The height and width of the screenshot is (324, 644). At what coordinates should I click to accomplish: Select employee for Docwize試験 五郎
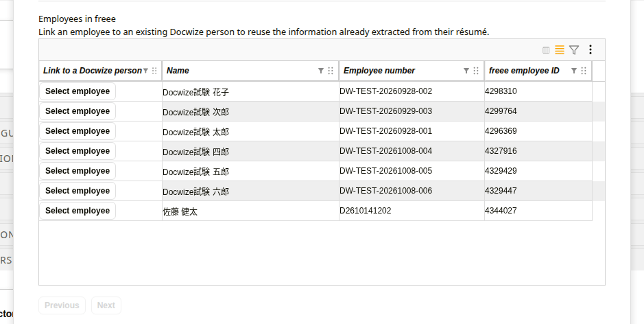(77, 171)
